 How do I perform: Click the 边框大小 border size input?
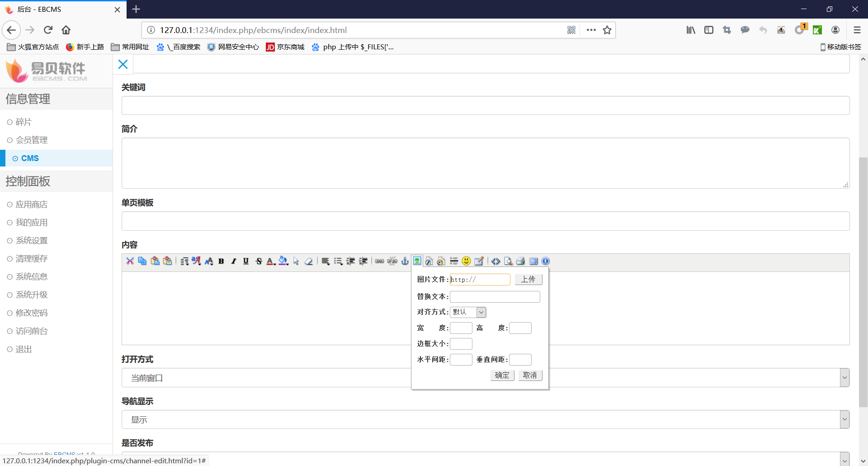click(x=461, y=344)
